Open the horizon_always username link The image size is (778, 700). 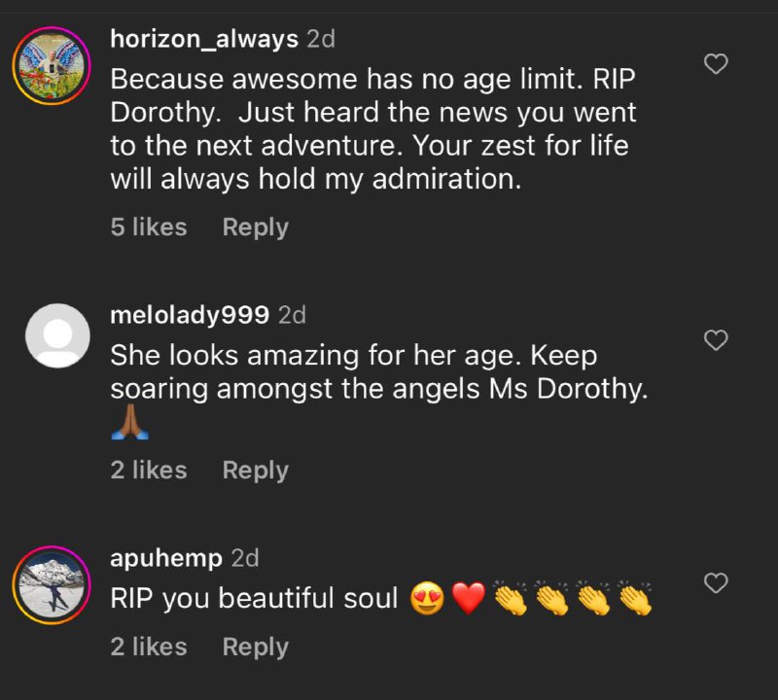pos(204,39)
